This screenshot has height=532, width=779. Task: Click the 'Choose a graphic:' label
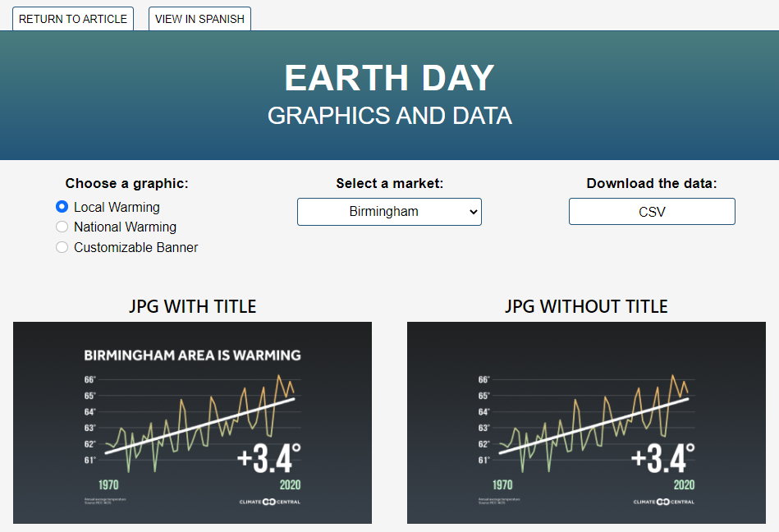pyautogui.click(x=127, y=184)
